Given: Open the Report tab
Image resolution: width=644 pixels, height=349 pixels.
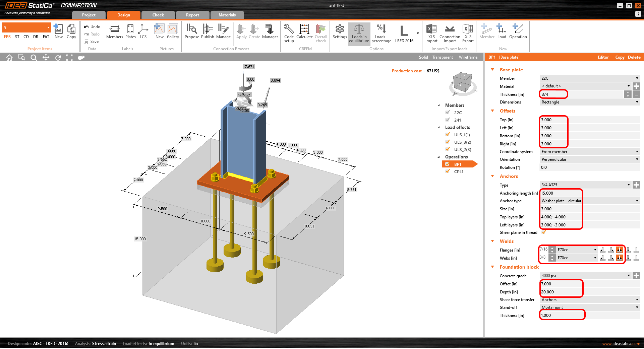Looking at the screenshot, I should click(x=192, y=15).
